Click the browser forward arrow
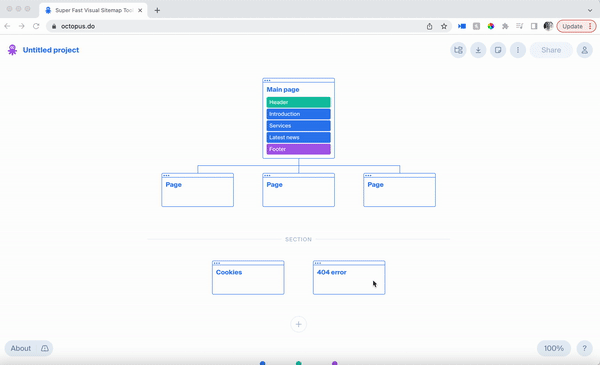 [21, 26]
